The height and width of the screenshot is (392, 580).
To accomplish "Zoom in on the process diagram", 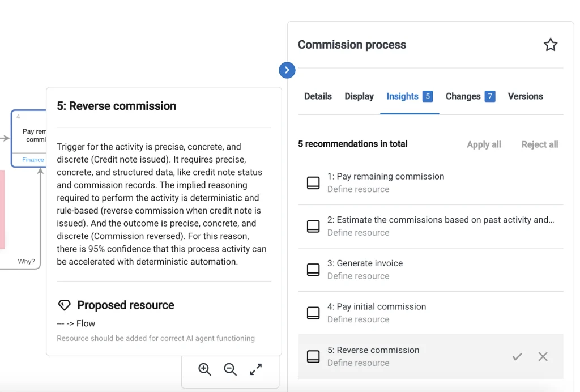I will coord(204,369).
